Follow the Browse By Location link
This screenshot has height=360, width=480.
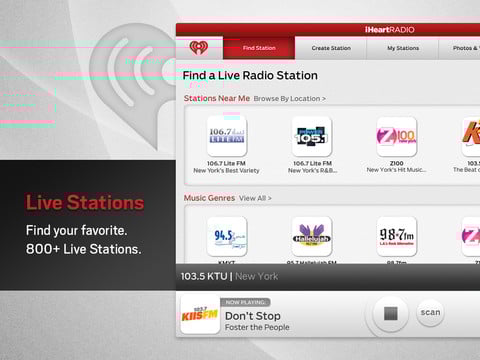[x=289, y=99]
